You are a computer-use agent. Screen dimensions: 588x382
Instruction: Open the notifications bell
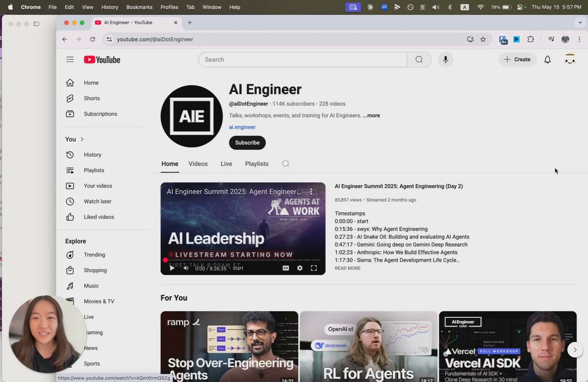coord(547,59)
